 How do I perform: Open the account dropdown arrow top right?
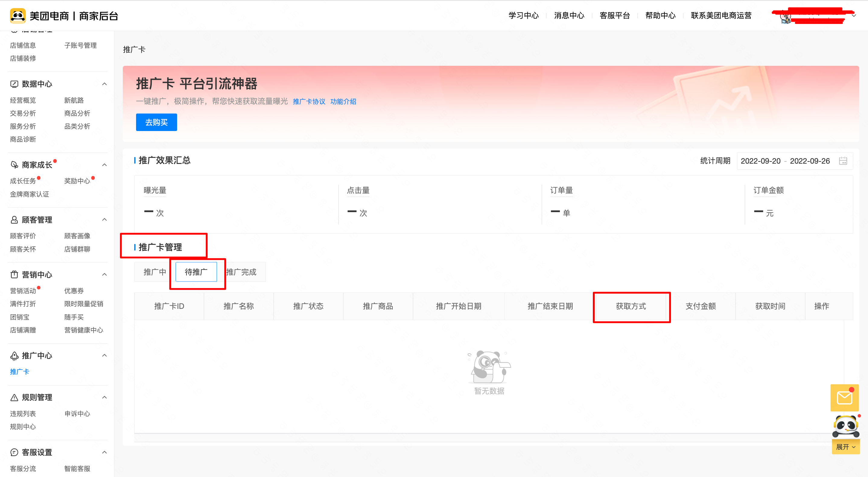(854, 15)
